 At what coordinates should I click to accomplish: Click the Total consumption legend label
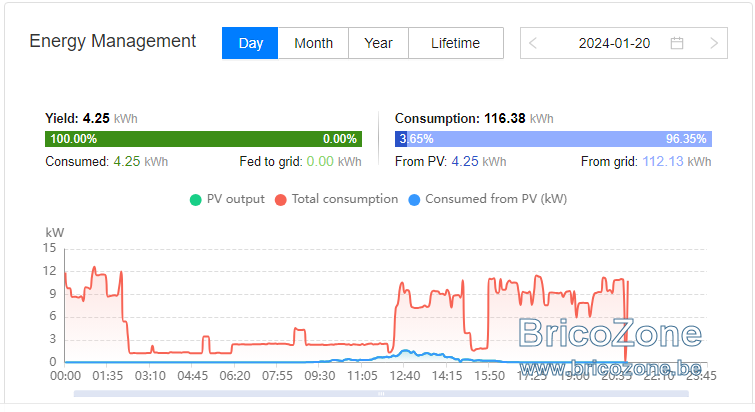click(x=345, y=199)
